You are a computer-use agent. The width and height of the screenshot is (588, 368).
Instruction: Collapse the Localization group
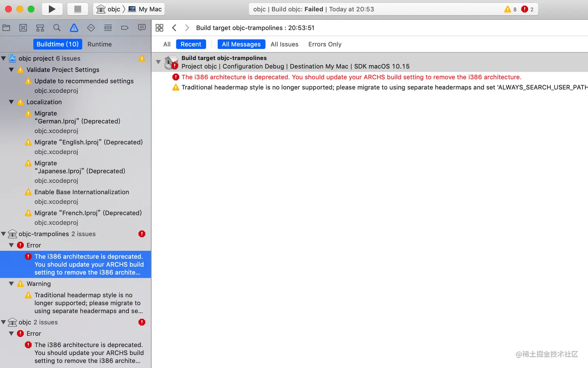pos(11,102)
